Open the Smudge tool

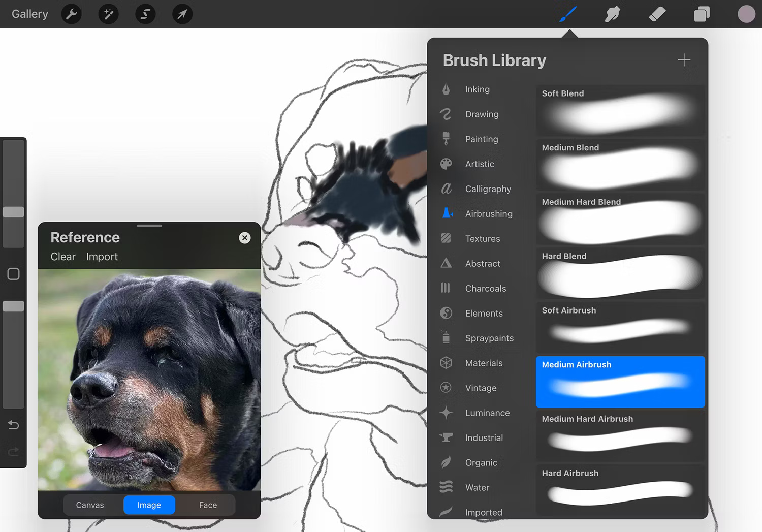612,14
